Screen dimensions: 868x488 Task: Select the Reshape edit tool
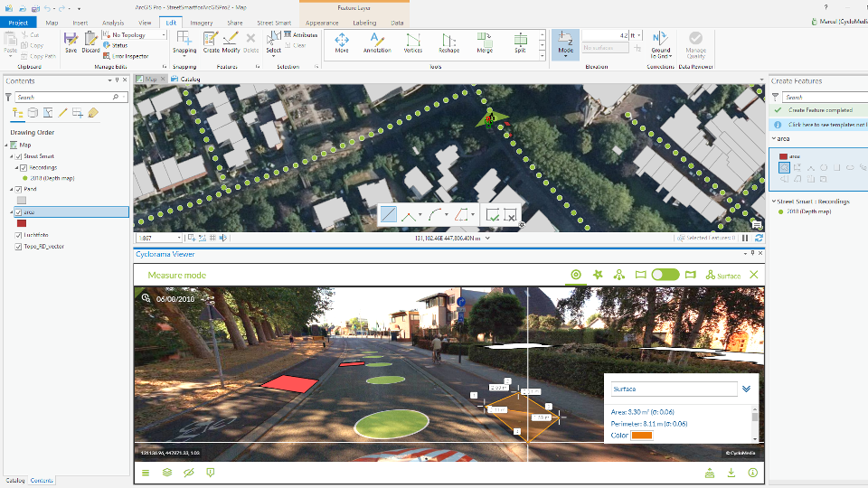point(449,42)
